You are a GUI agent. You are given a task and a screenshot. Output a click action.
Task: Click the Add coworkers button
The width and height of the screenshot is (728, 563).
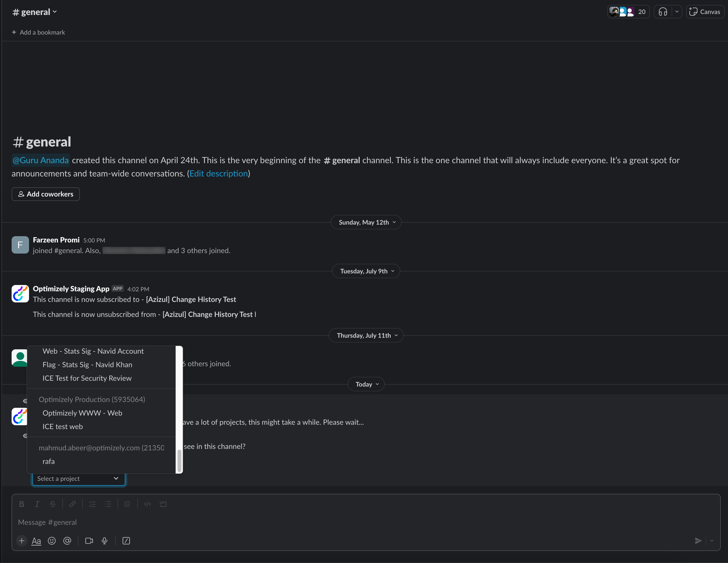pos(46,194)
